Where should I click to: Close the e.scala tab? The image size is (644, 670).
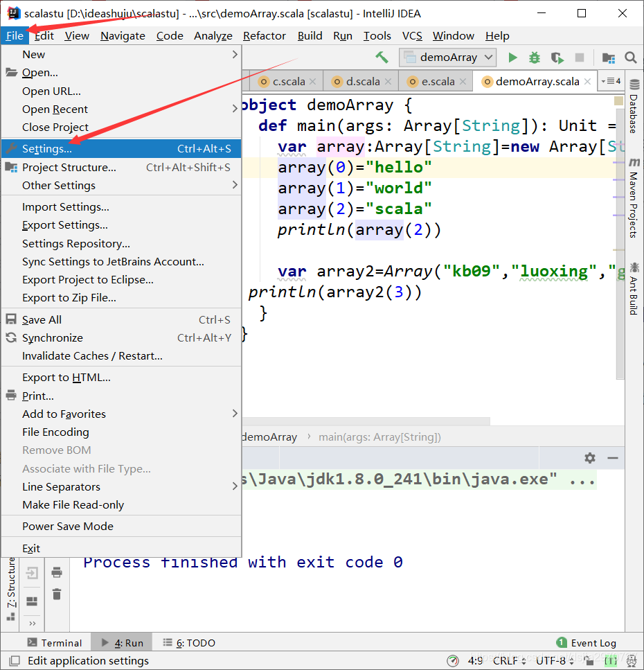click(x=463, y=81)
